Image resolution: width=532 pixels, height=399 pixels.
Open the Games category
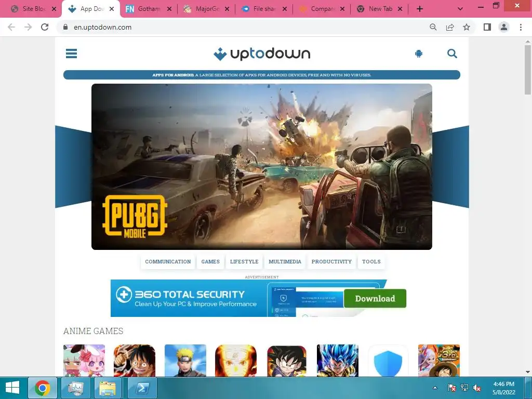(210, 262)
